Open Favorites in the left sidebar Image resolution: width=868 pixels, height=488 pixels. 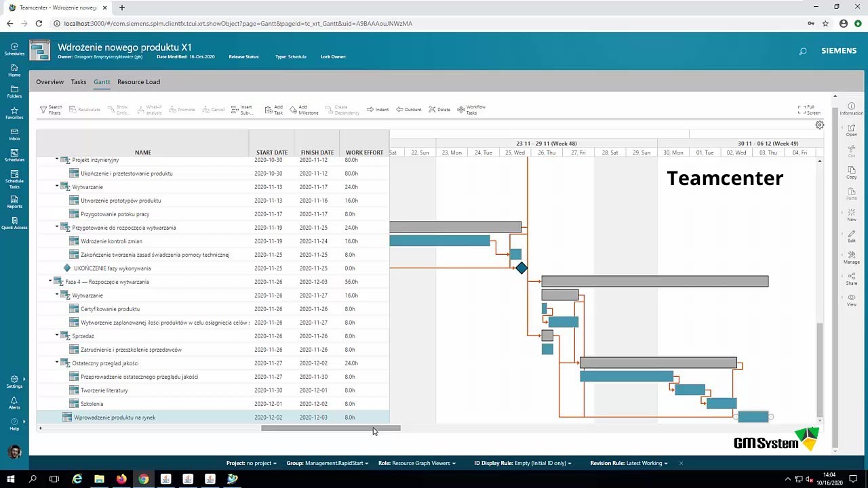14,113
